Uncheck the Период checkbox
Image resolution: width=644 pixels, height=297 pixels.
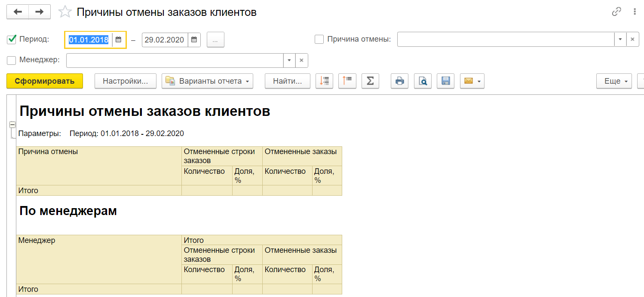click(12, 39)
